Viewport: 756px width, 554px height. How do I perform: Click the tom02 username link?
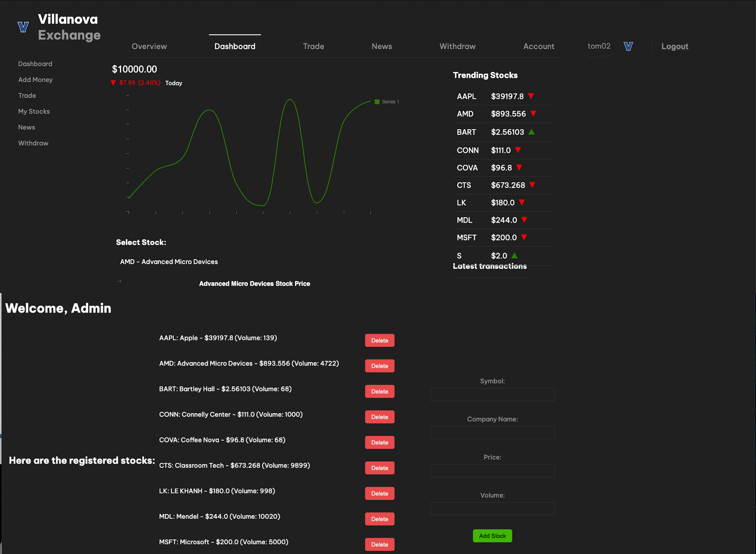pyautogui.click(x=599, y=46)
